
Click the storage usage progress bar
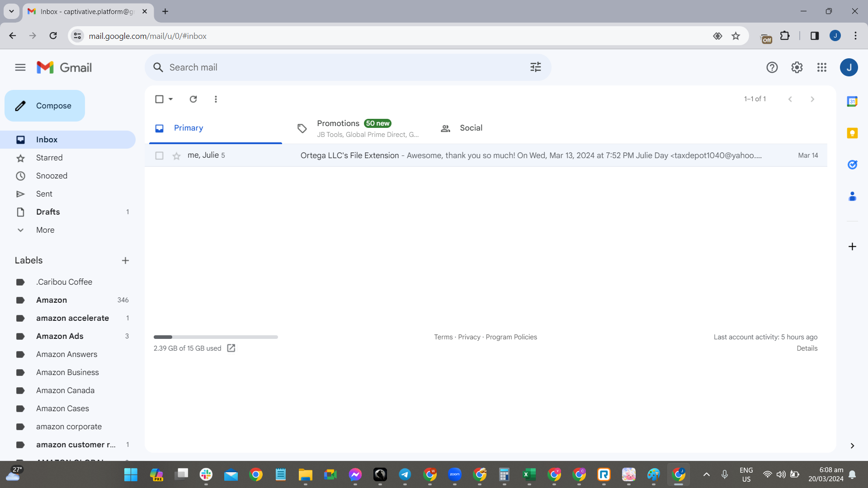point(216,337)
